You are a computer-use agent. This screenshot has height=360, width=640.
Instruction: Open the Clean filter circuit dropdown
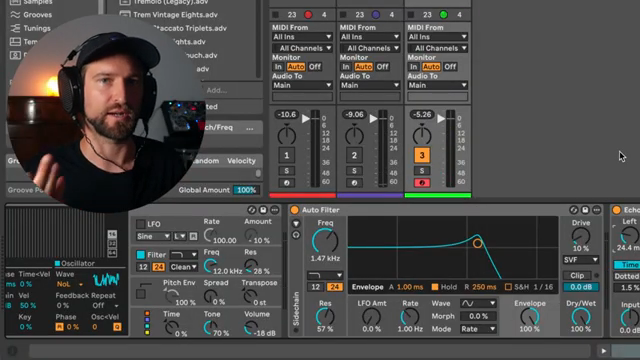point(184,267)
